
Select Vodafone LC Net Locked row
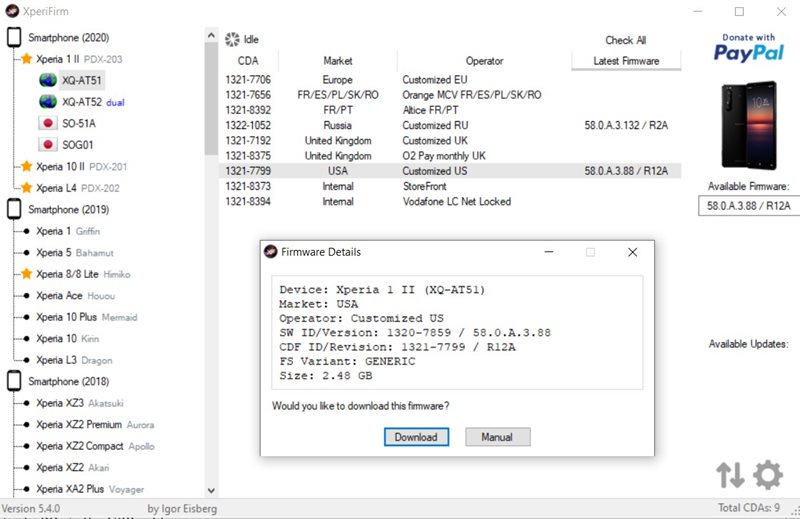[450, 202]
